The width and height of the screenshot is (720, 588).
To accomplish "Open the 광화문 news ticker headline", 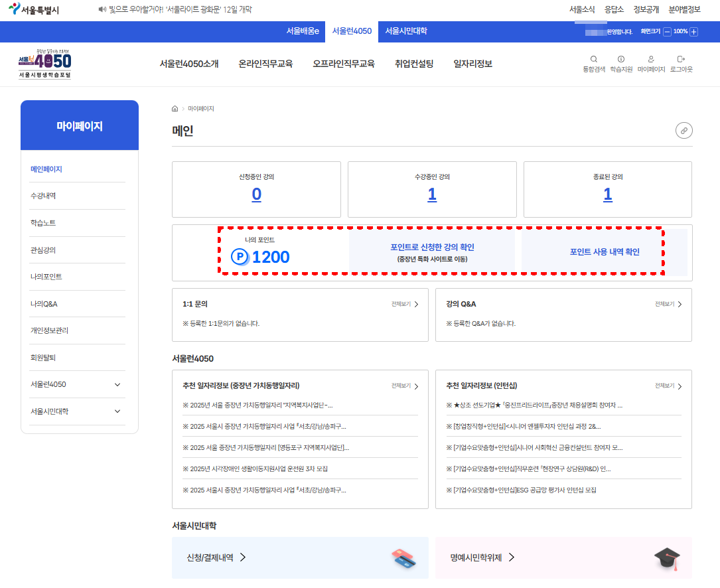I will click(180, 9).
